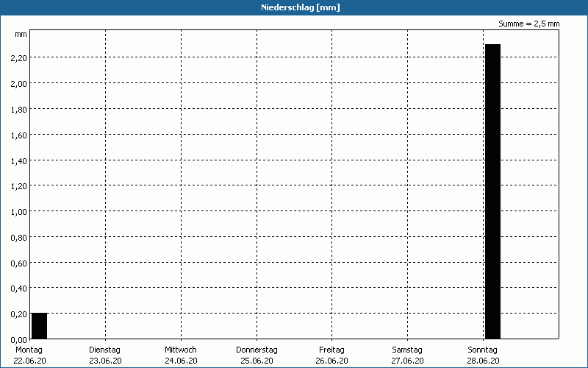The width and height of the screenshot is (588, 368).
Task: Click the 1,40 y-axis value
Action: (x=19, y=160)
